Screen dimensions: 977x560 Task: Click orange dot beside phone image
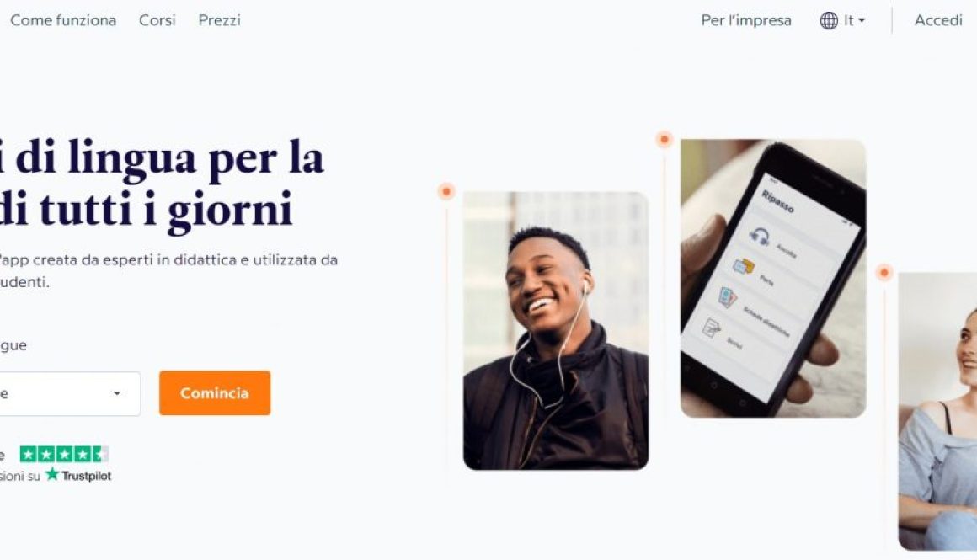coord(665,139)
